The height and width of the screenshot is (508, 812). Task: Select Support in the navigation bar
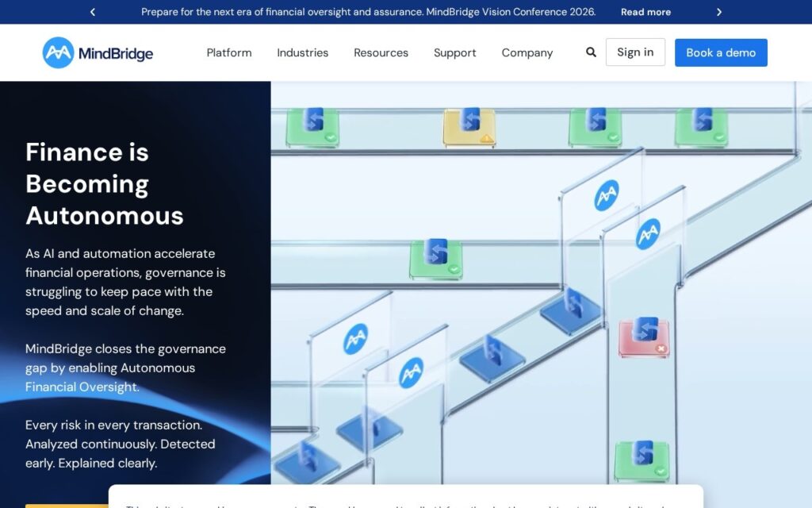tap(454, 53)
